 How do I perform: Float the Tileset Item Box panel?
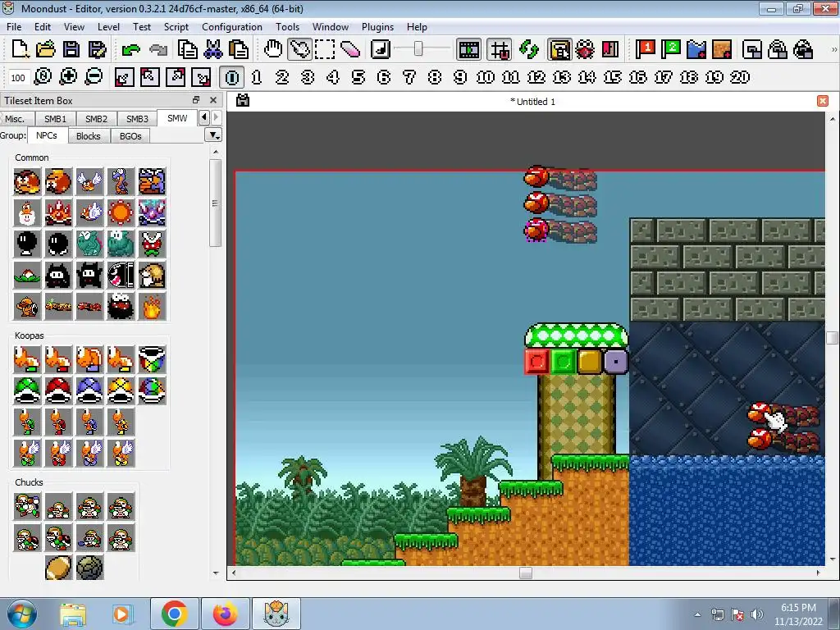coord(196,100)
